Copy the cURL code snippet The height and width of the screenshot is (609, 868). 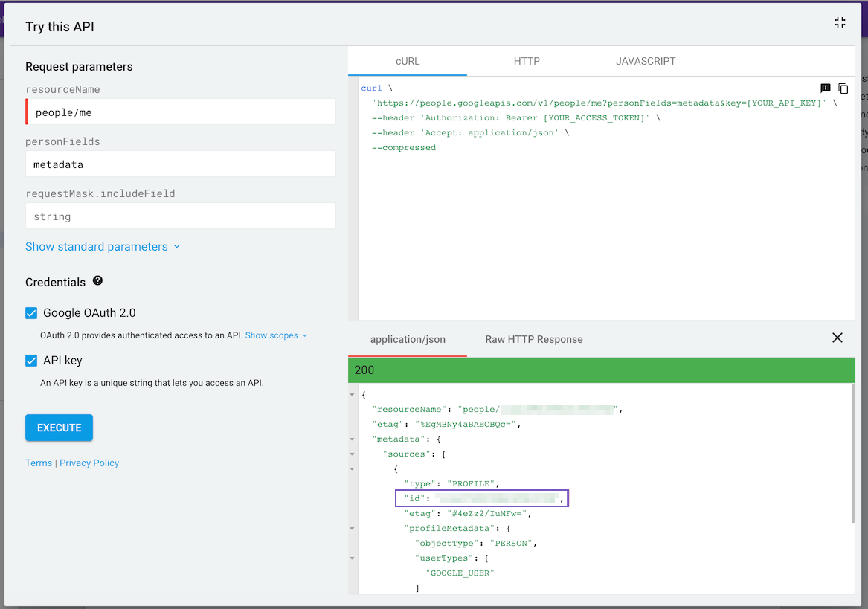click(x=843, y=88)
